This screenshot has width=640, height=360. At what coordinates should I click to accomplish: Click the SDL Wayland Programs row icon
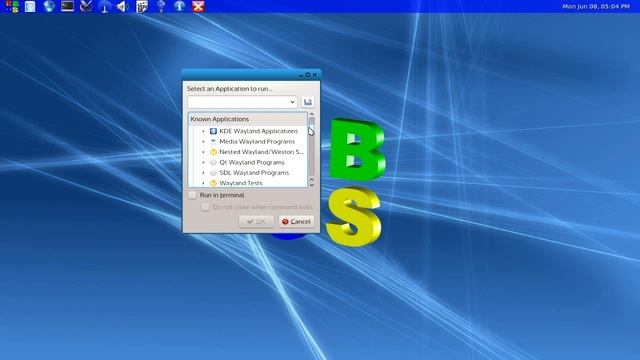tap(213, 173)
